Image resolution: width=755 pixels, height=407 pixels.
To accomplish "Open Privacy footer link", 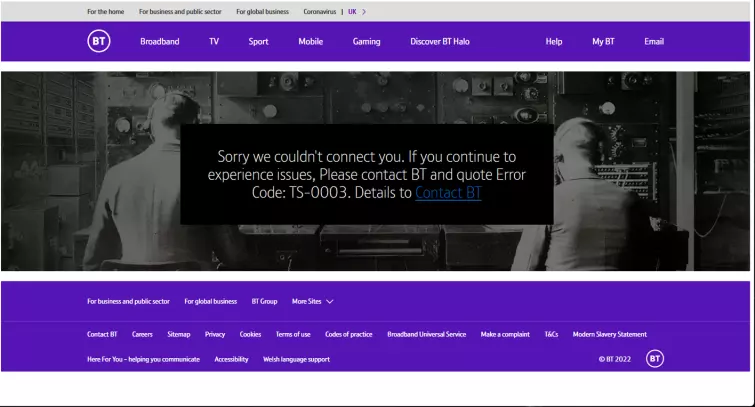I will [x=215, y=334].
